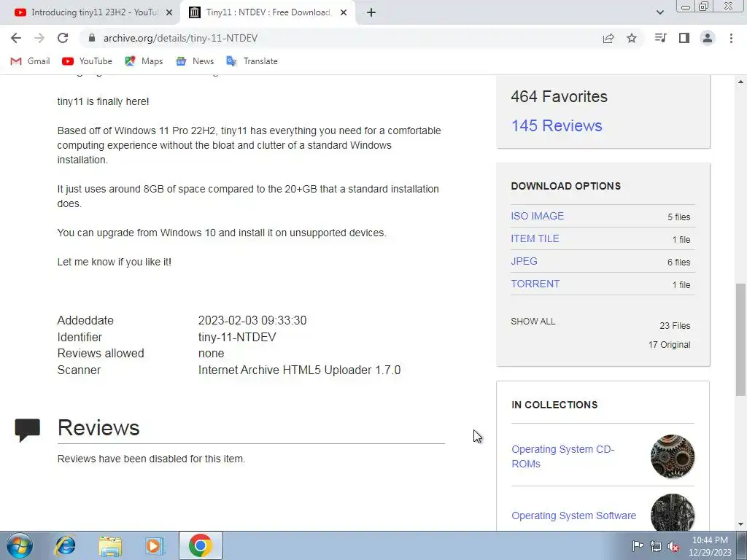
Task: Close the Tiny11 NTDEV archive tab
Action: 344,12
